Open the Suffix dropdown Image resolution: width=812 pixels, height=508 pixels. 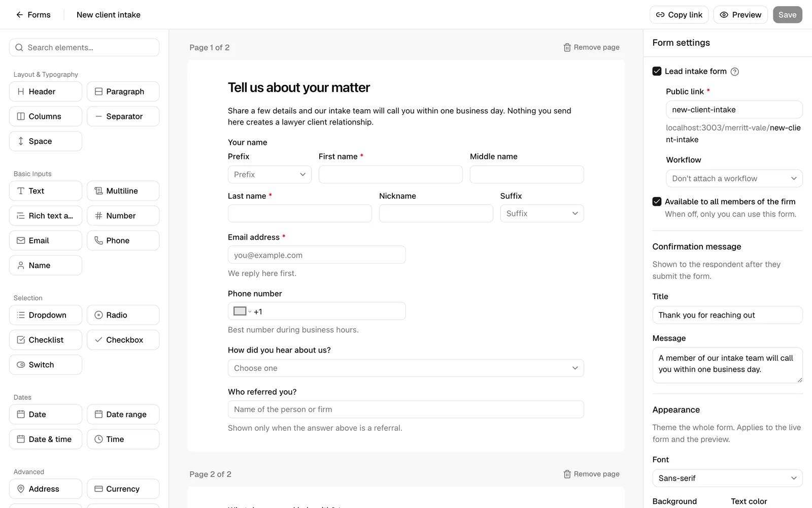(542, 213)
